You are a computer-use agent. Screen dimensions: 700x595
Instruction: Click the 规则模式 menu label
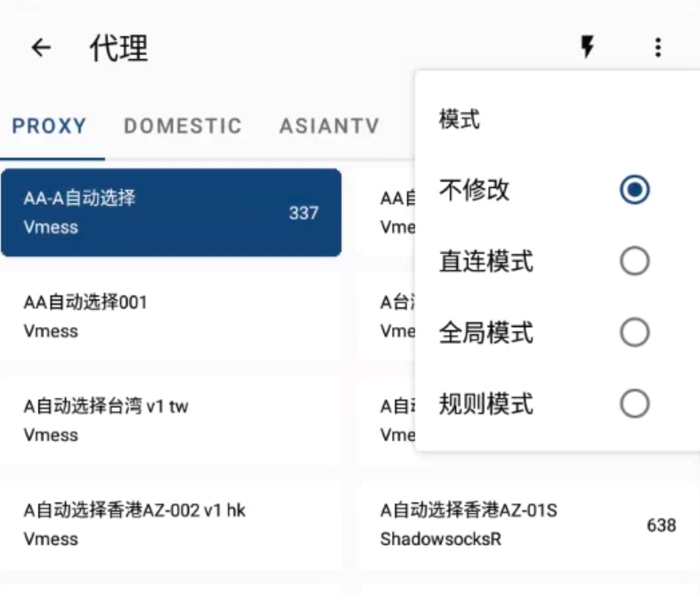(x=486, y=404)
